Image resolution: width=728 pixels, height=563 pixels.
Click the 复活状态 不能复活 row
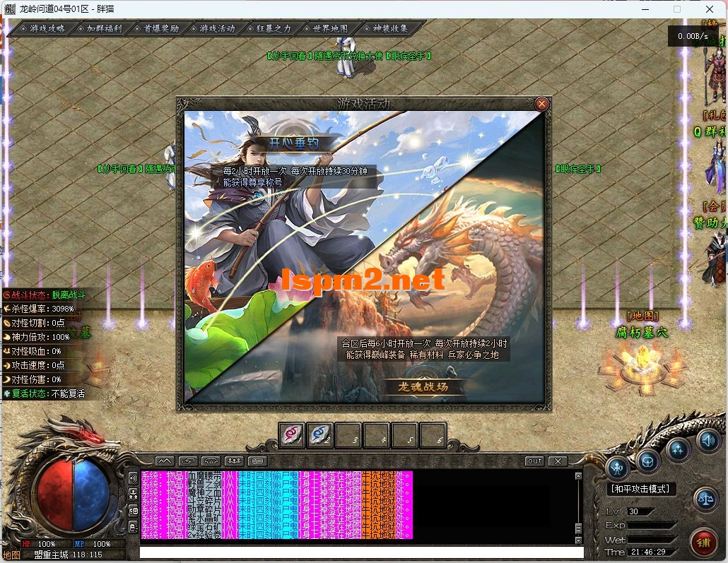(x=45, y=393)
